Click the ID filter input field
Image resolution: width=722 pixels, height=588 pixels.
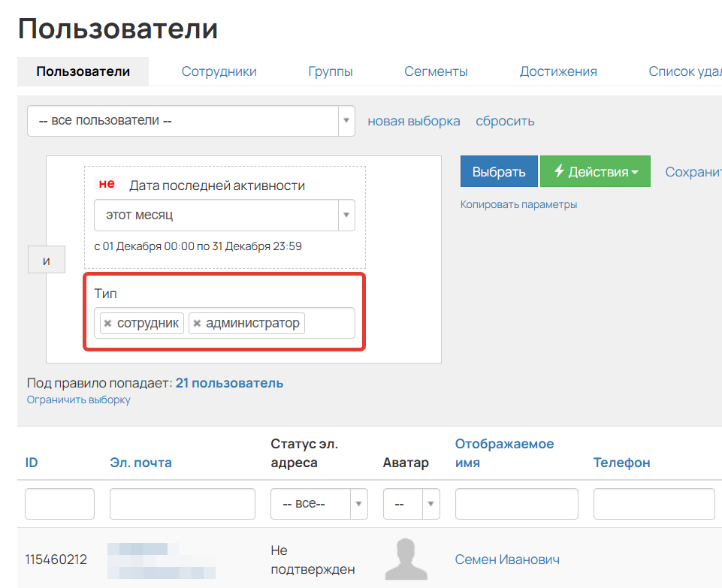(59, 503)
